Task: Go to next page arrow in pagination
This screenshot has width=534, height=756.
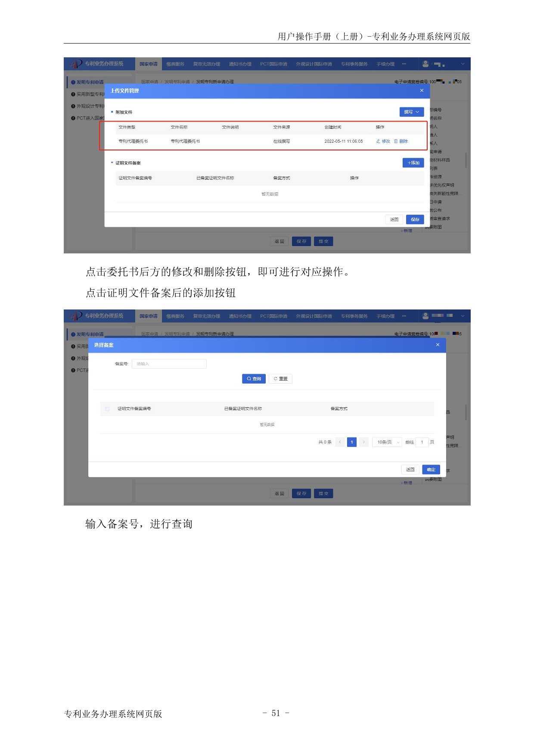Action: [364, 442]
